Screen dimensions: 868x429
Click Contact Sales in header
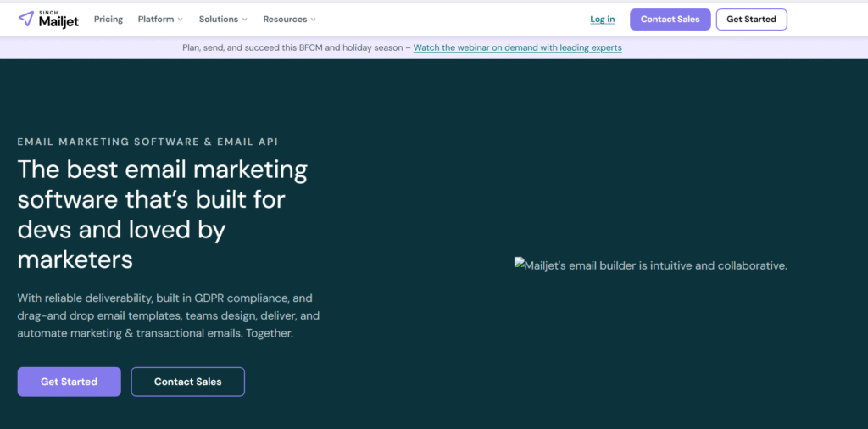670,19
